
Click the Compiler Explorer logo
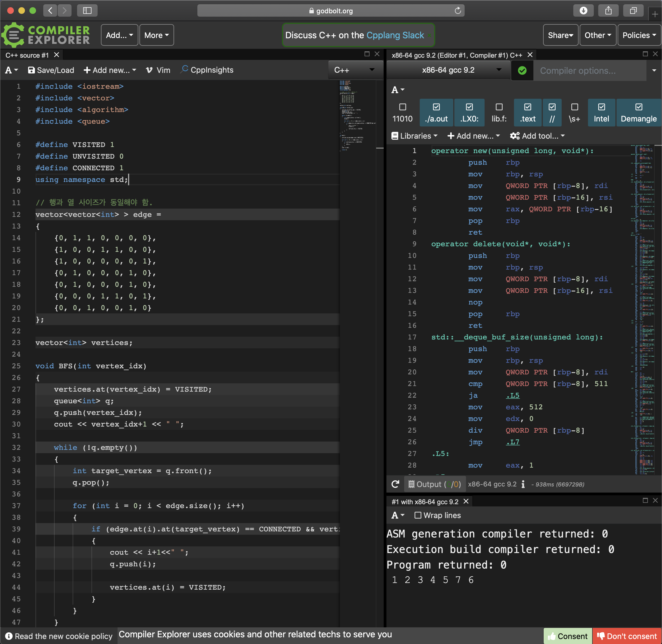coord(46,35)
